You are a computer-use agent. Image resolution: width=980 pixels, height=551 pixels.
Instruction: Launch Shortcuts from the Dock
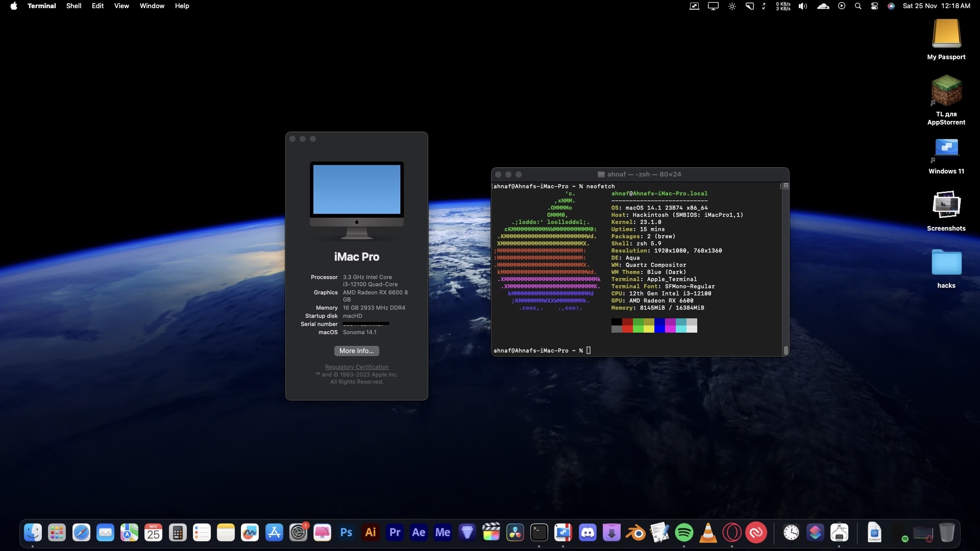pos(815,533)
